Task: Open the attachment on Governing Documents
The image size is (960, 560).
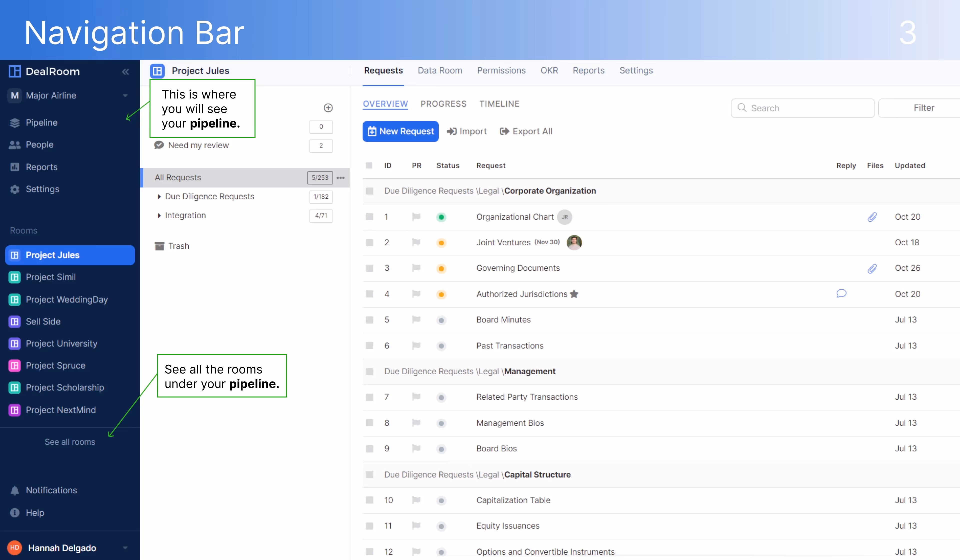Action: pos(872,268)
